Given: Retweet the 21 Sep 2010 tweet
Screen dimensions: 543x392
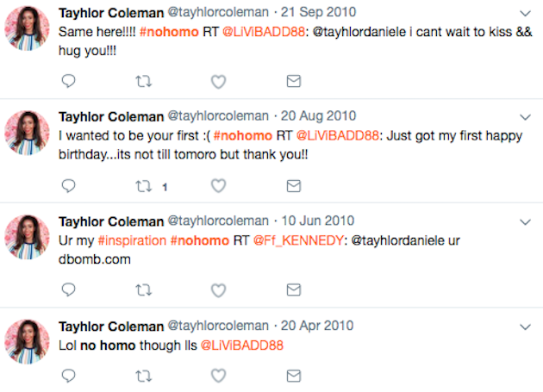Looking at the screenshot, I should point(143,81).
